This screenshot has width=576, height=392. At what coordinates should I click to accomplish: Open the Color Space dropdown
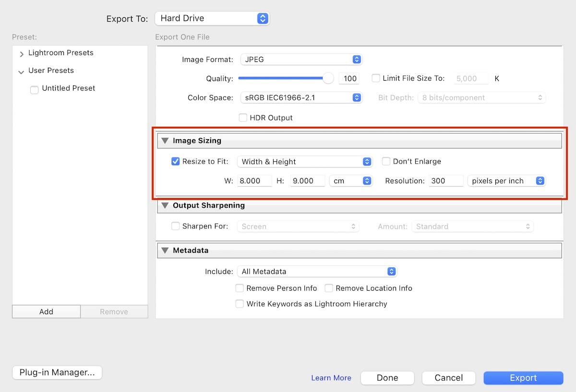(x=301, y=97)
